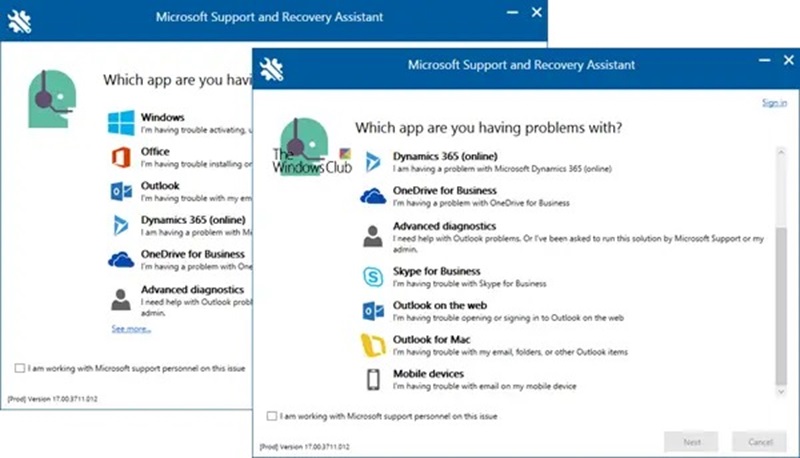Click the Next button

coord(691,442)
